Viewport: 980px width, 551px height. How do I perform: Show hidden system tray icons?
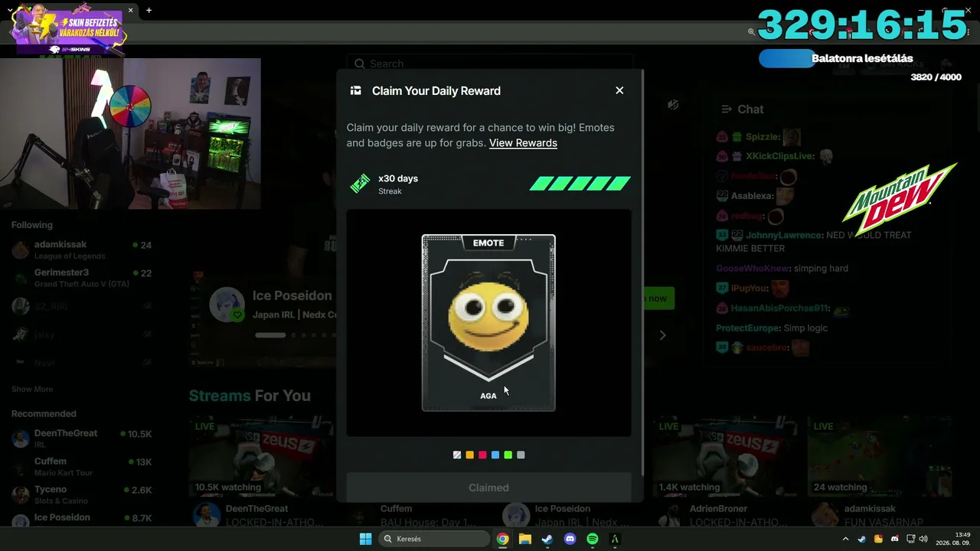point(845,539)
